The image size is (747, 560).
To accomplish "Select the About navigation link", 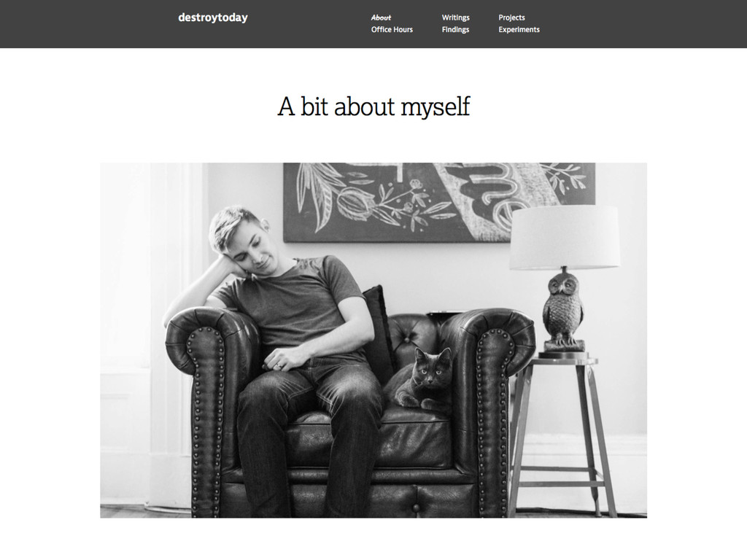I will point(381,17).
